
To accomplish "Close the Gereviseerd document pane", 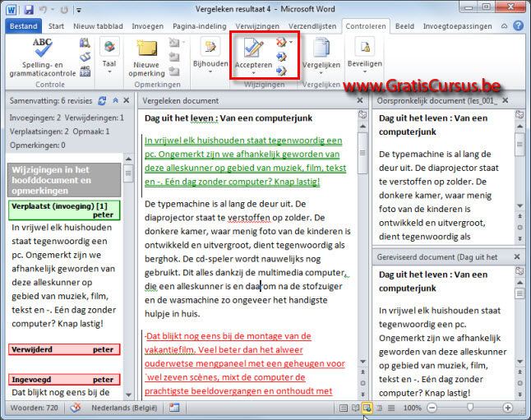I will (517, 256).
